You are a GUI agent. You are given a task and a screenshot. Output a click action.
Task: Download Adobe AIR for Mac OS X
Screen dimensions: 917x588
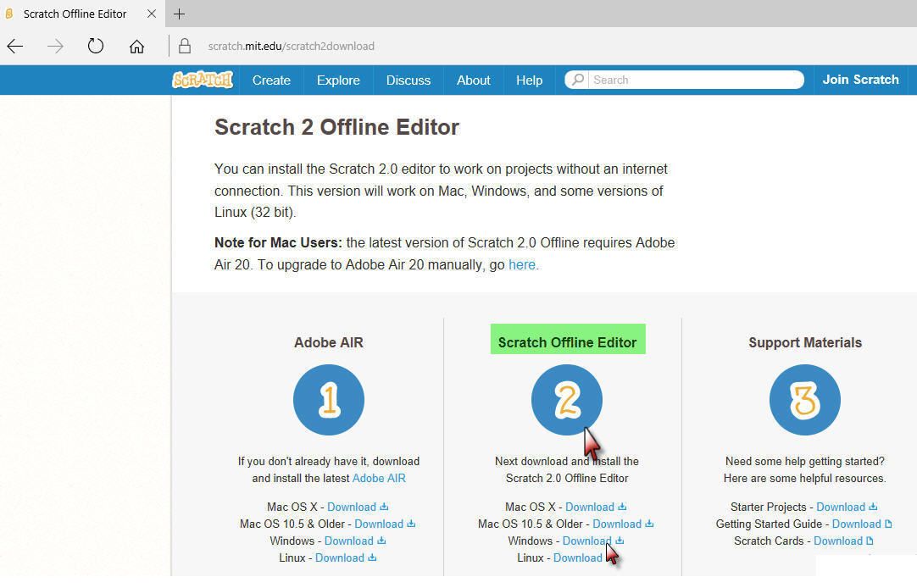[352, 507]
